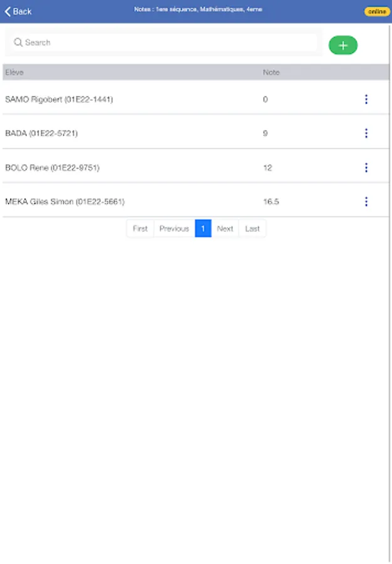The image size is (392, 564).
Task: Open options menu for BOLO Rene
Action: pyautogui.click(x=366, y=167)
